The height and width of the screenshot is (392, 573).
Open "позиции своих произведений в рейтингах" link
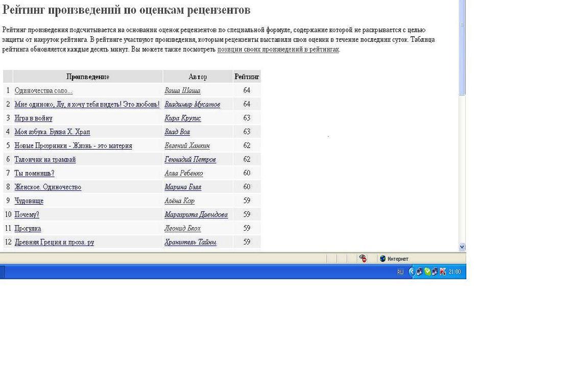click(278, 50)
